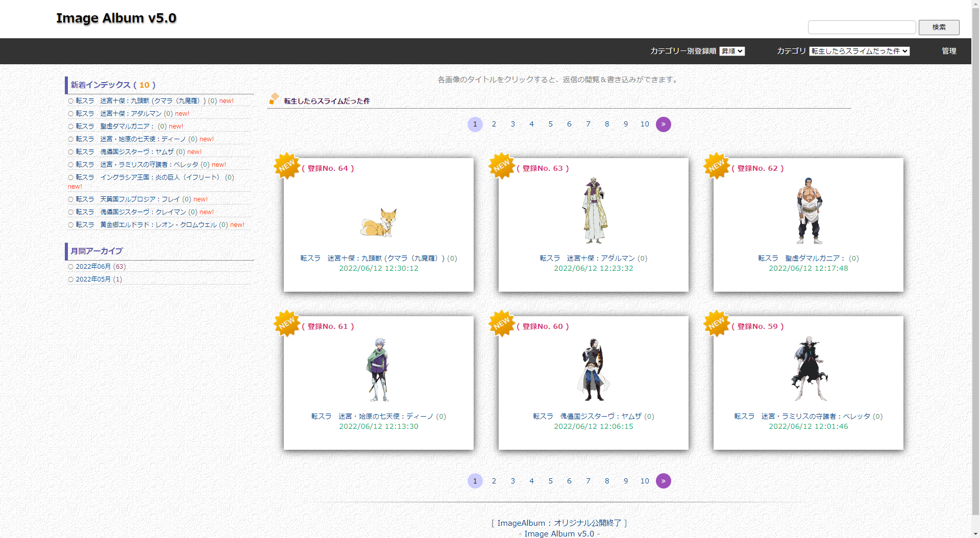Open the Beretta character thumbnail
Screen dimensions: 980x538
click(x=808, y=369)
